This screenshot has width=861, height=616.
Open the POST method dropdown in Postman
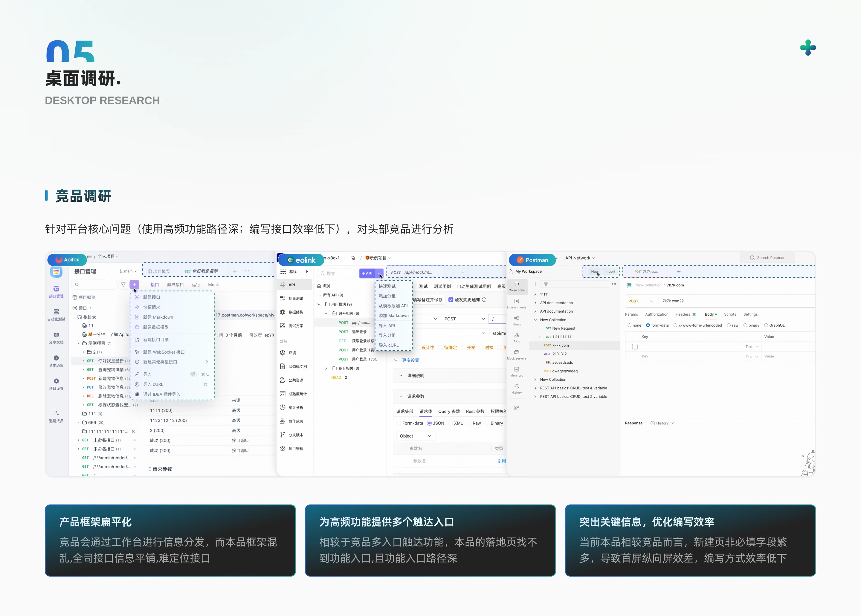point(641,301)
